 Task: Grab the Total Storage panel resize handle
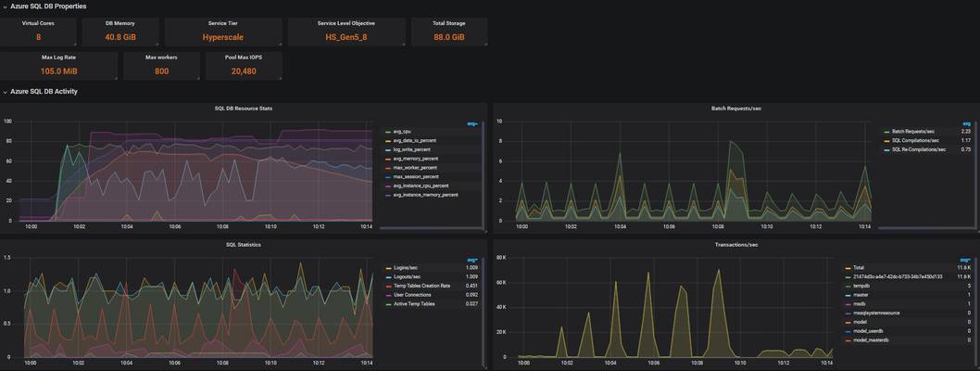[x=484, y=44]
